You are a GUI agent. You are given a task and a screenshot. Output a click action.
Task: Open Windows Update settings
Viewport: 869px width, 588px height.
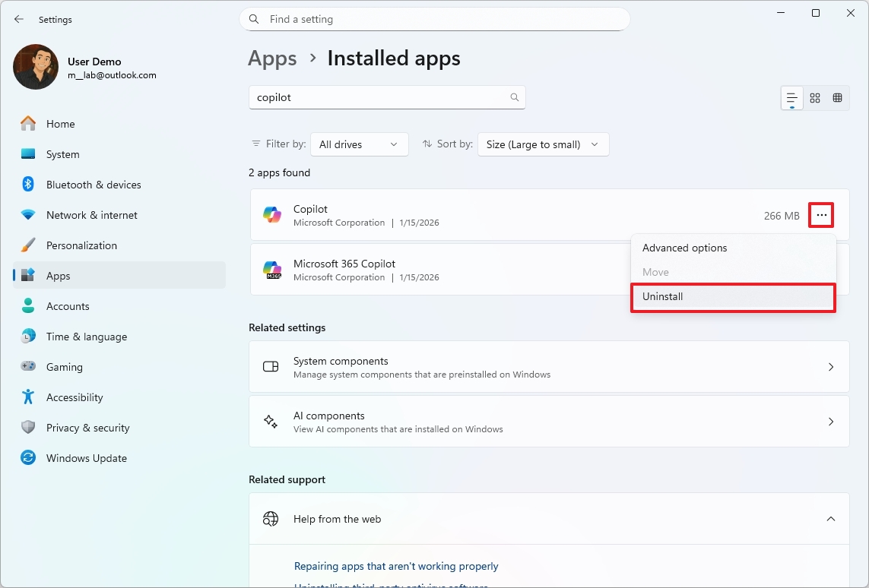tap(86, 458)
